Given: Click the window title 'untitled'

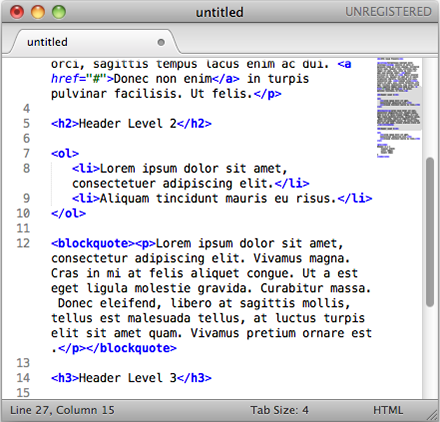Looking at the screenshot, I should [x=219, y=12].
